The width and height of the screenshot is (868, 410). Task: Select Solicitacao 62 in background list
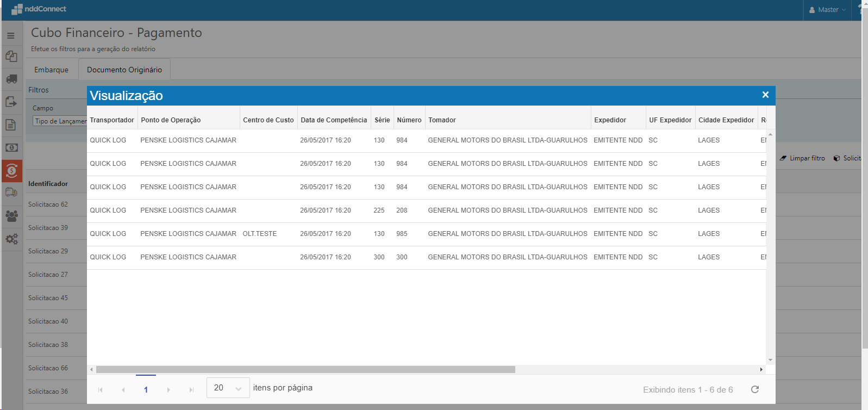pos(48,204)
